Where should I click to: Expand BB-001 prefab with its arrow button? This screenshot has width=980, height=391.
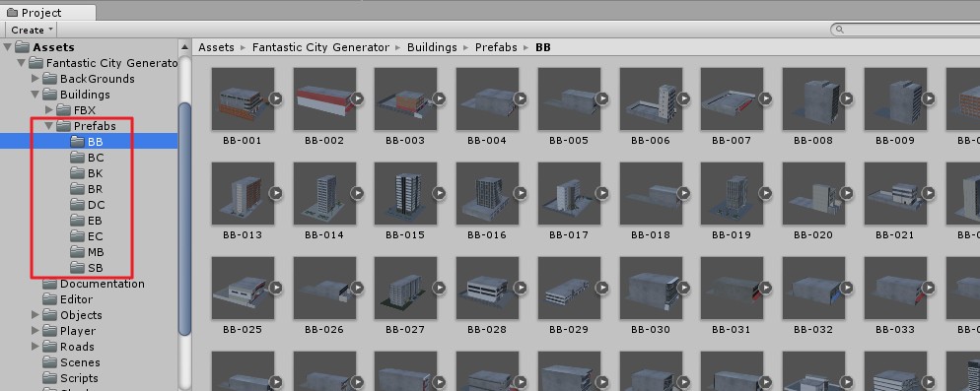click(x=276, y=98)
